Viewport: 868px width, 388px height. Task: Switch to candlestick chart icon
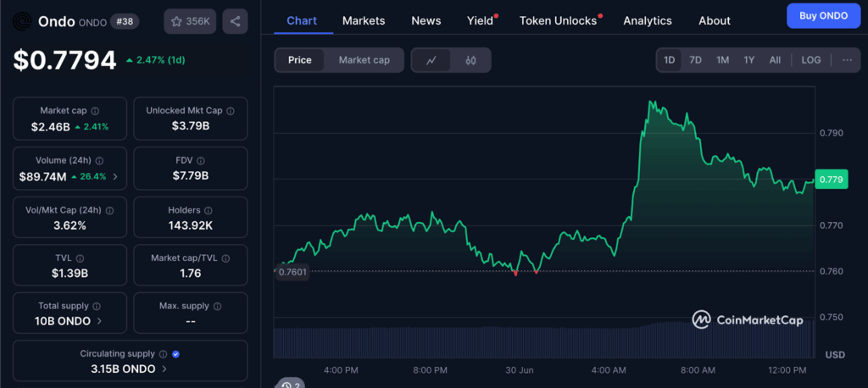pyautogui.click(x=471, y=60)
